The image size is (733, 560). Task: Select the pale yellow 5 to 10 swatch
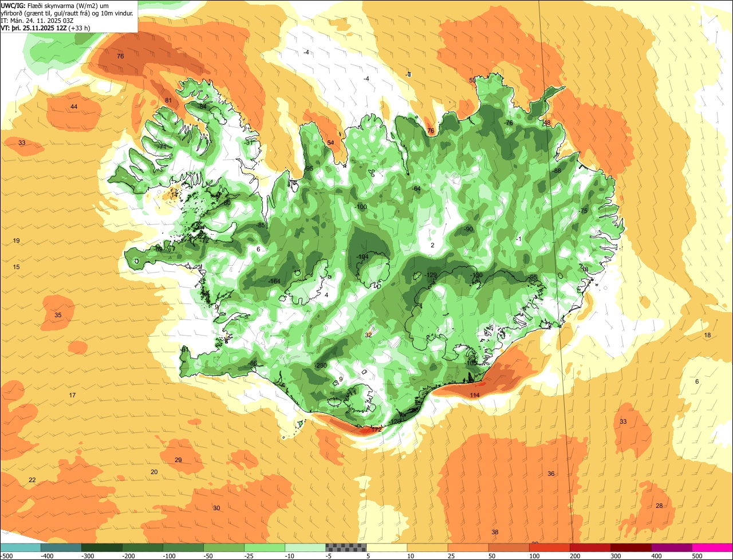[x=386, y=547]
